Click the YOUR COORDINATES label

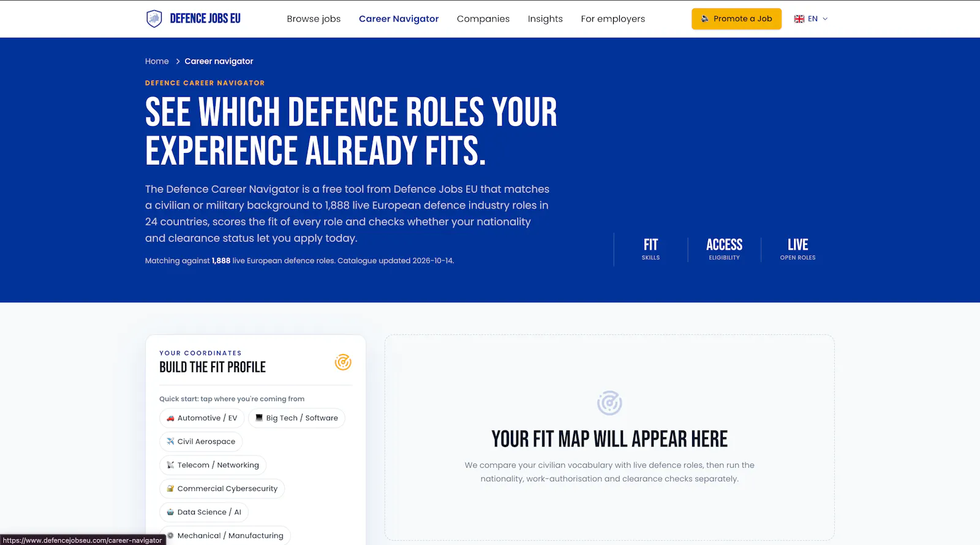200,353
